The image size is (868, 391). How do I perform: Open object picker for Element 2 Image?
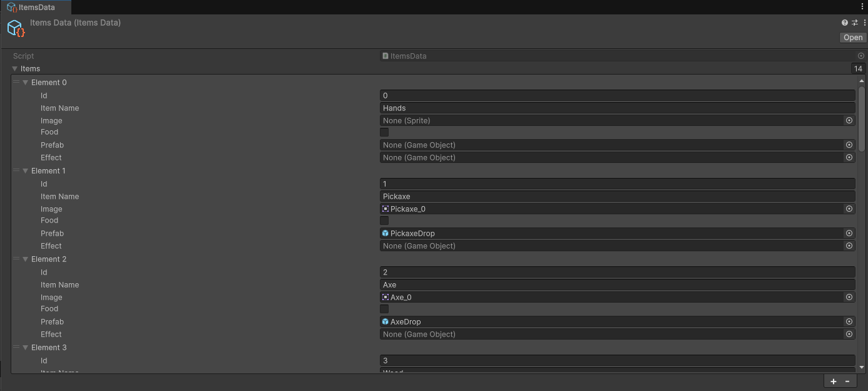click(x=849, y=297)
